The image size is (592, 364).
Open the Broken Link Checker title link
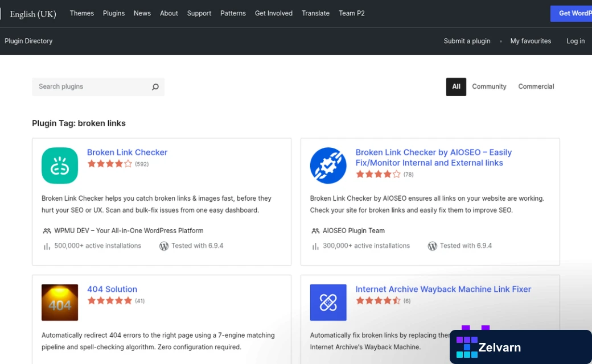click(x=128, y=152)
